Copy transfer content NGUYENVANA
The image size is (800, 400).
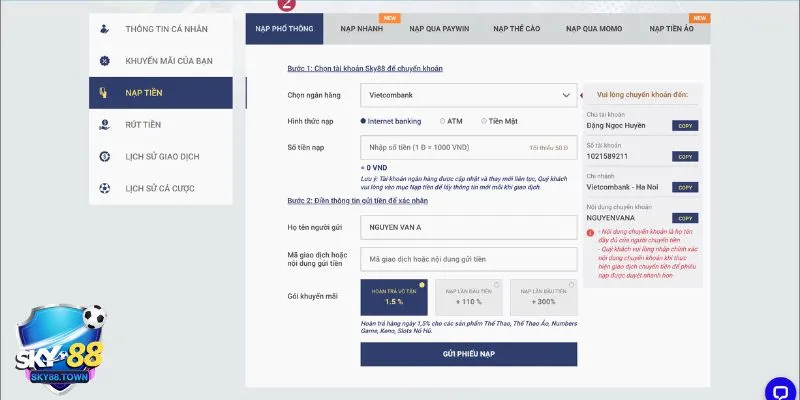pos(685,218)
